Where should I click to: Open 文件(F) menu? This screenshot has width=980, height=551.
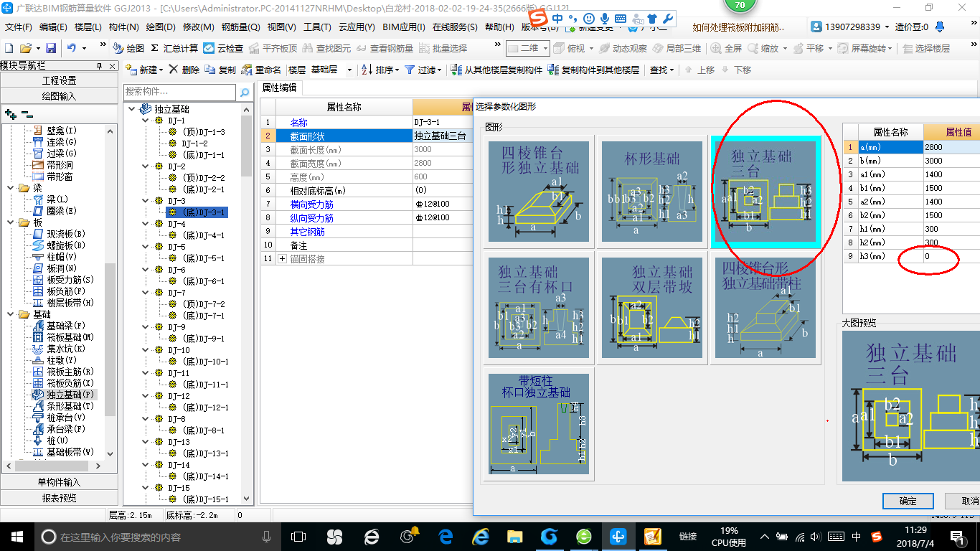click(x=19, y=27)
